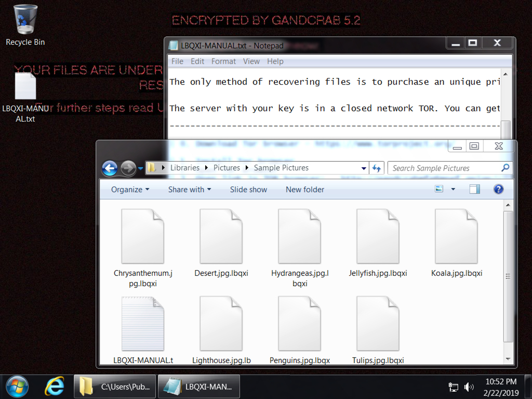Click the Slide show button

tap(248, 189)
